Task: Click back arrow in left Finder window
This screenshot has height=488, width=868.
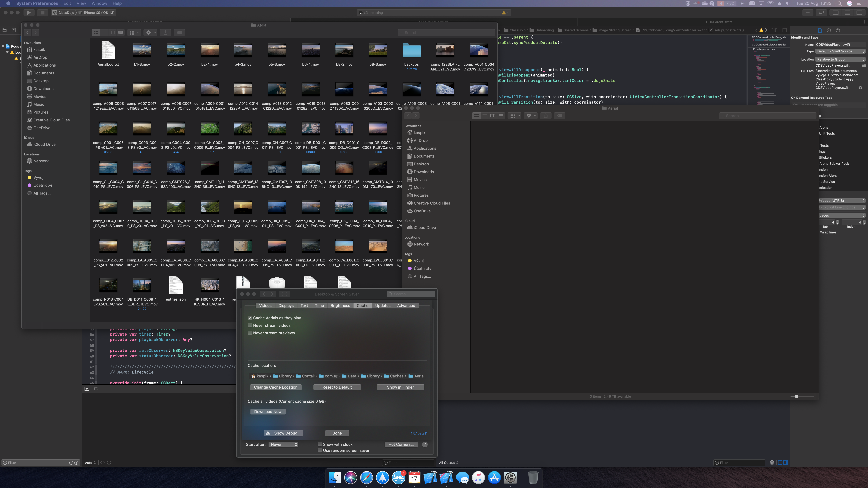Action: click(28, 33)
